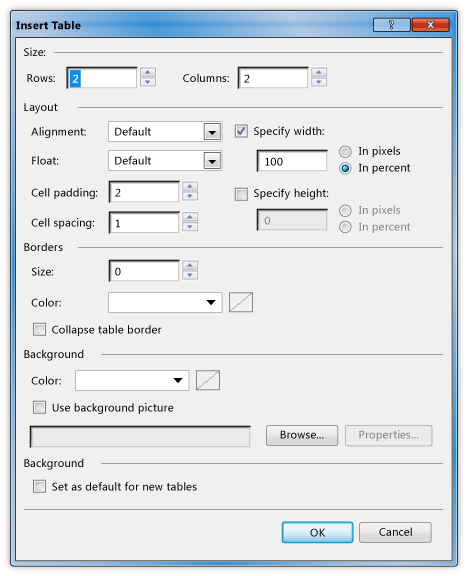468x576 pixels.
Task: Enable the Specify height checkbox
Action: (x=241, y=194)
